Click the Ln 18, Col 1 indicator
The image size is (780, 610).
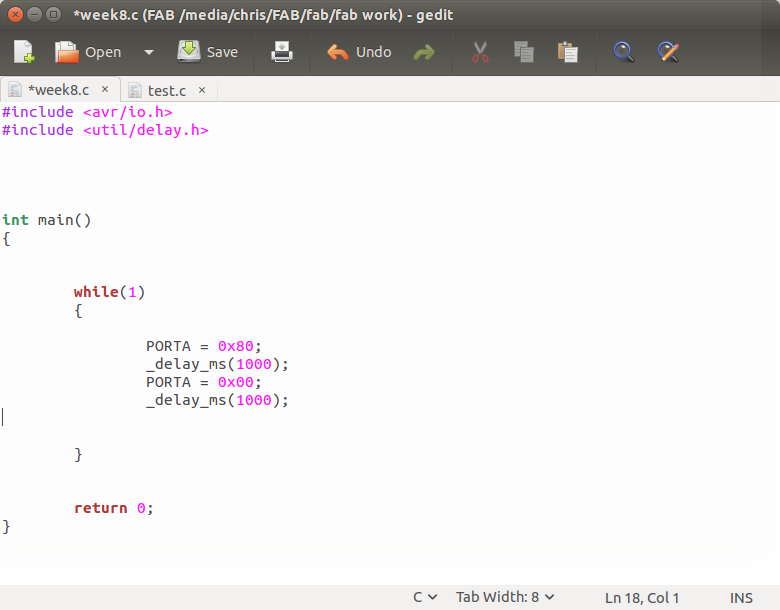(x=642, y=598)
